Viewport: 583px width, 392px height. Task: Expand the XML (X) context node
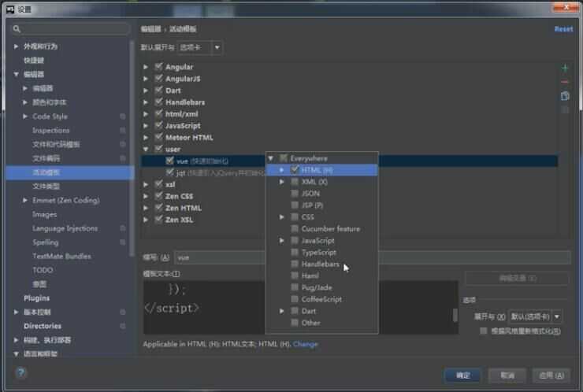pos(281,182)
